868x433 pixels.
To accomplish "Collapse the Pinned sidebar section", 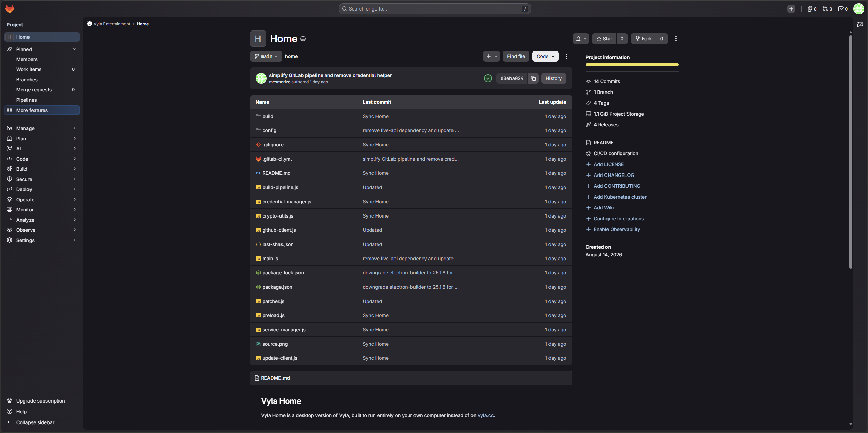I will pyautogui.click(x=42, y=49).
